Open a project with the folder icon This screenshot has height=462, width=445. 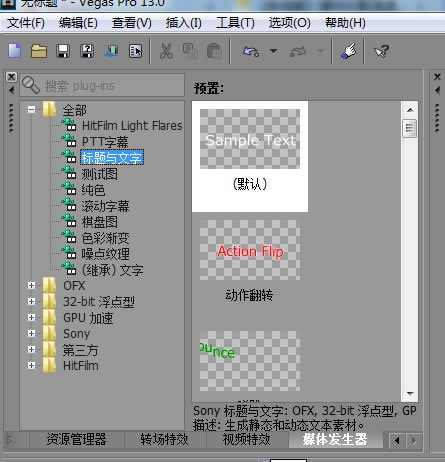39,51
